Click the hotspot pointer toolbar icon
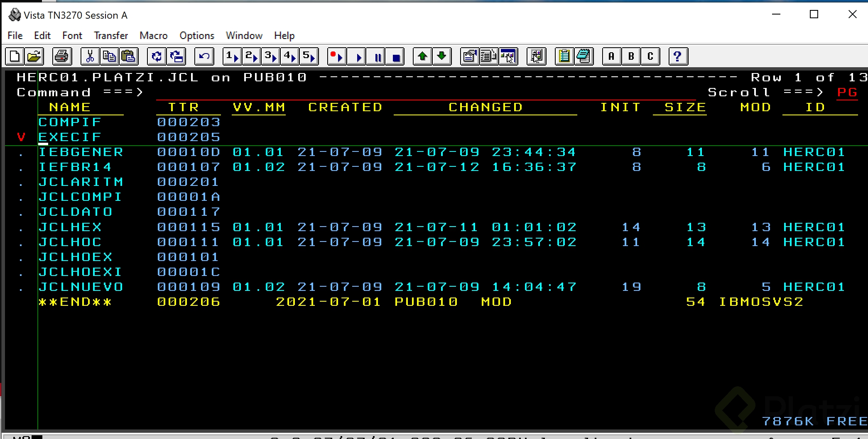 [x=536, y=56]
